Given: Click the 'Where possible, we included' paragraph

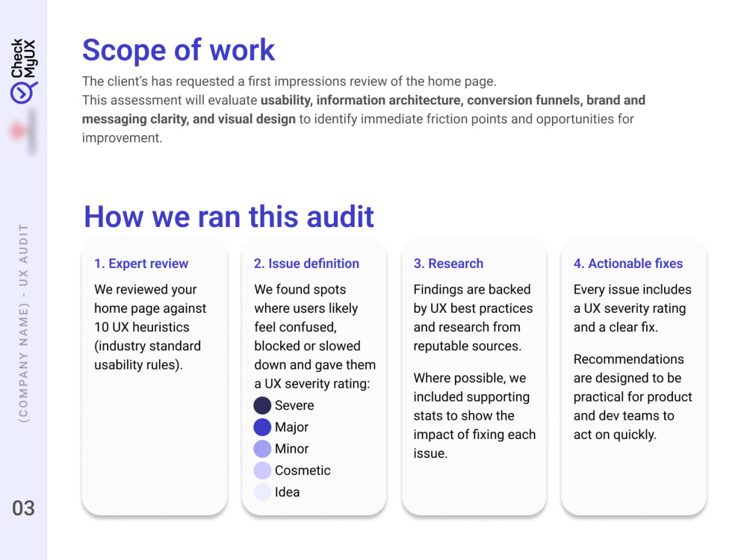Looking at the screenshot, I should click(474, 416).
